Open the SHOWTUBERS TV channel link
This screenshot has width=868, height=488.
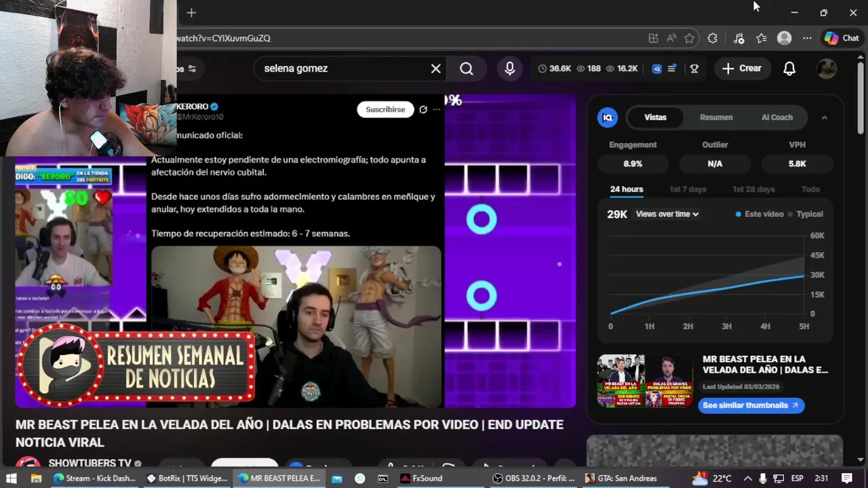point(90,463)
